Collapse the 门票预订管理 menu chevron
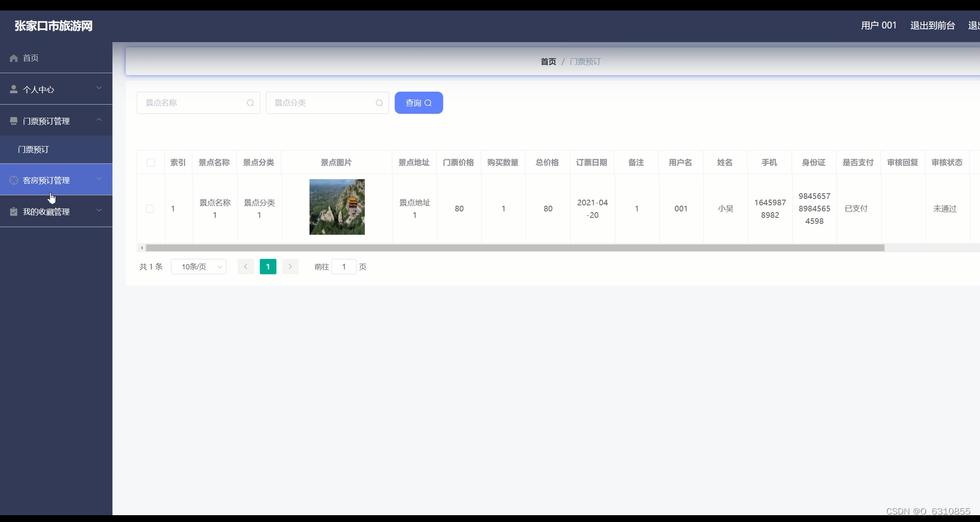The width and height of the screenshot is (980, 522). point(99,120)
